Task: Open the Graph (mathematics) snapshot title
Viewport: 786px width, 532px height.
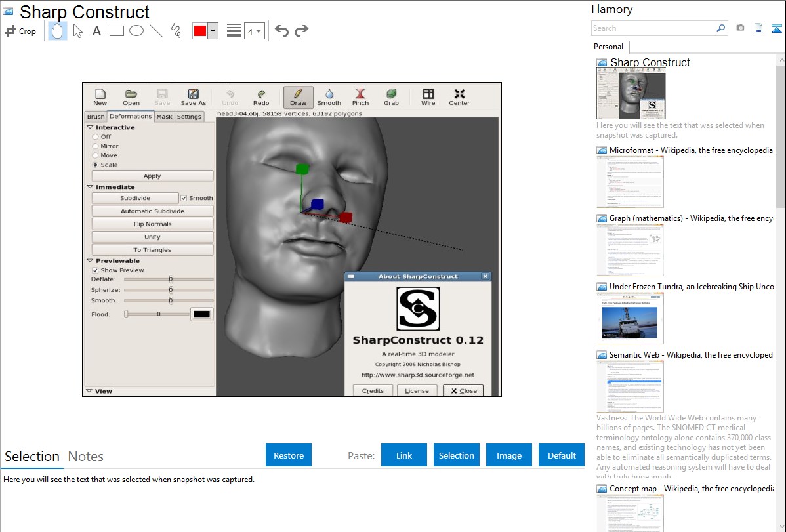Action: click(x=691, y=218)
